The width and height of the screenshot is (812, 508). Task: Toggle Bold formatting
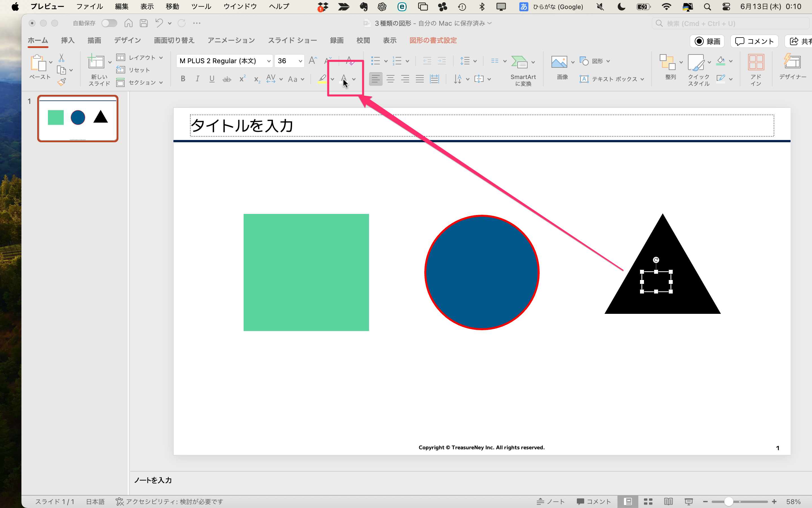pos(183,79)
